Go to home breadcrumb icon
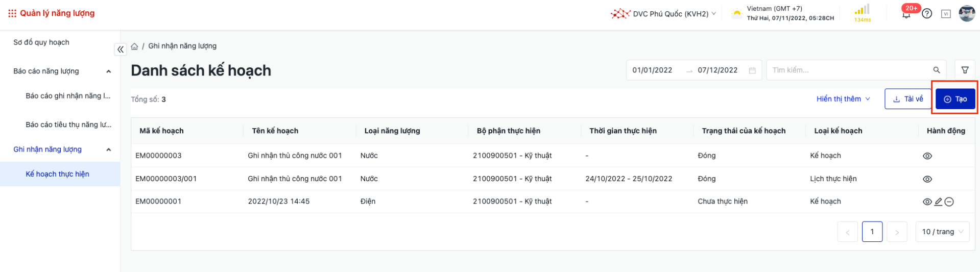 click(x=134, y=46)
